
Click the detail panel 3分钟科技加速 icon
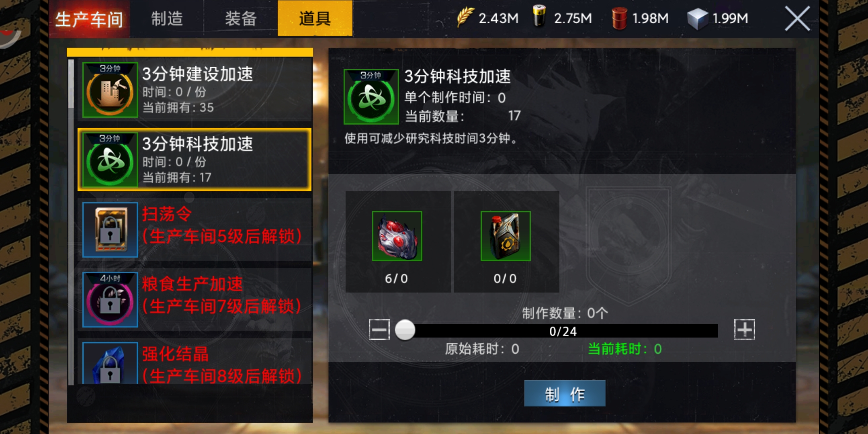click(371, 96)
